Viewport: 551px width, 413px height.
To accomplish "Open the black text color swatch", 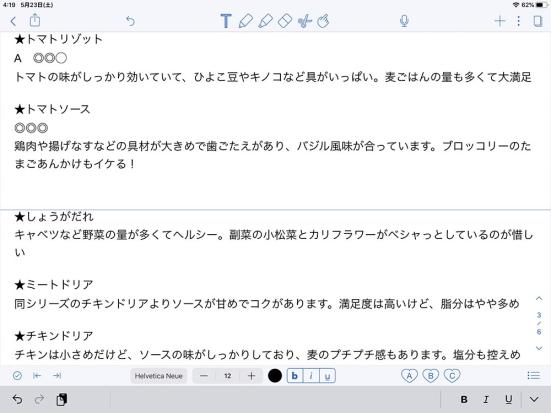I will pos(275,376).
